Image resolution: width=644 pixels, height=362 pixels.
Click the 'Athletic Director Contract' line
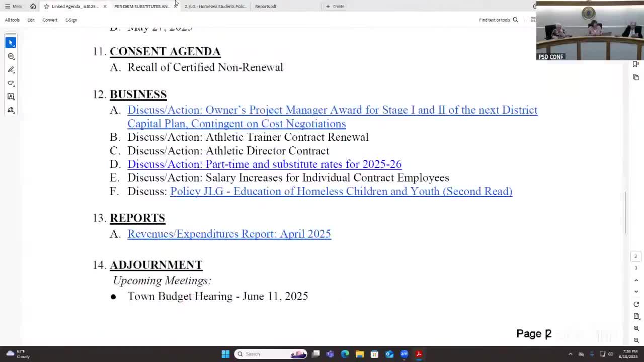228,151
